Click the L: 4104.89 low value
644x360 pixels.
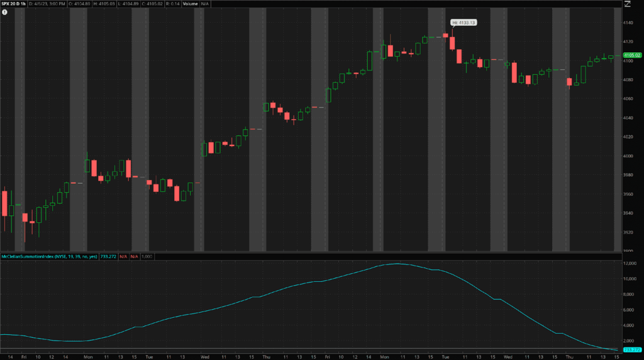(128, 4)
